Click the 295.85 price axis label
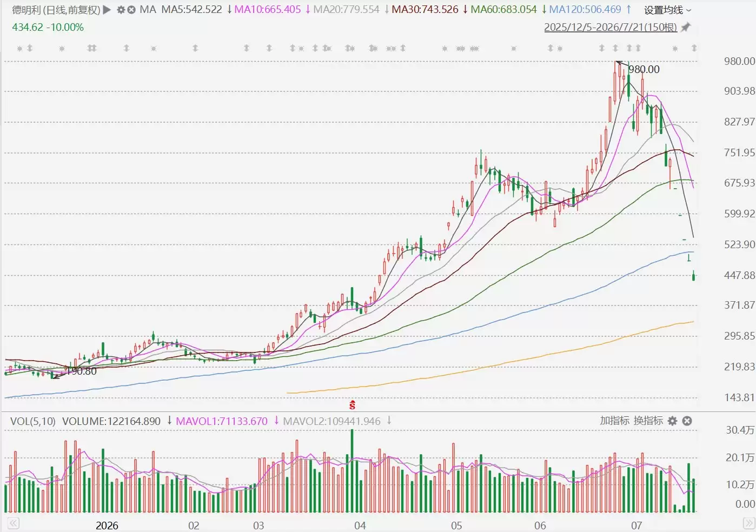The height and width of the screenshot is (532, 756). [740, 336]
